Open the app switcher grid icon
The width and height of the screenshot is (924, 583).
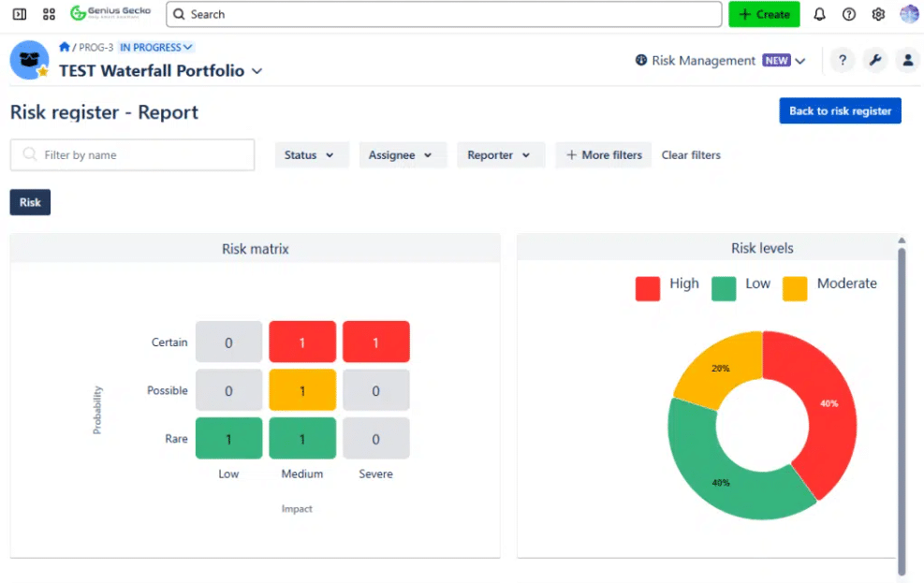[49, 14]
